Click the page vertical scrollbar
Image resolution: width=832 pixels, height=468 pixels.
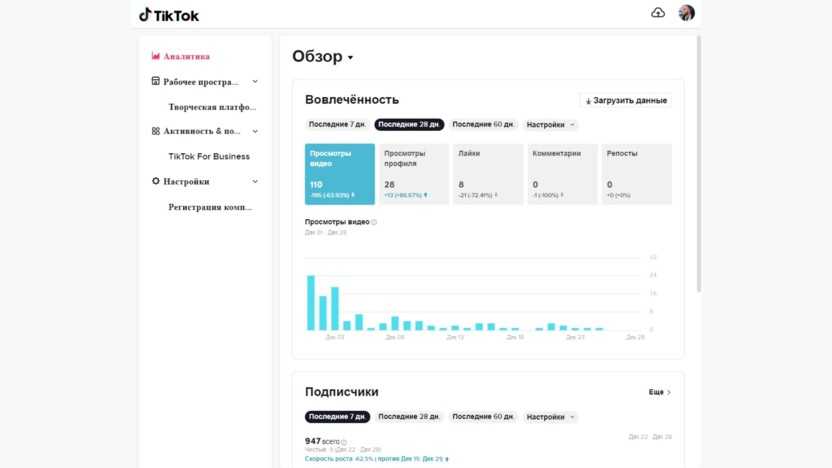[x=698, y=160]
